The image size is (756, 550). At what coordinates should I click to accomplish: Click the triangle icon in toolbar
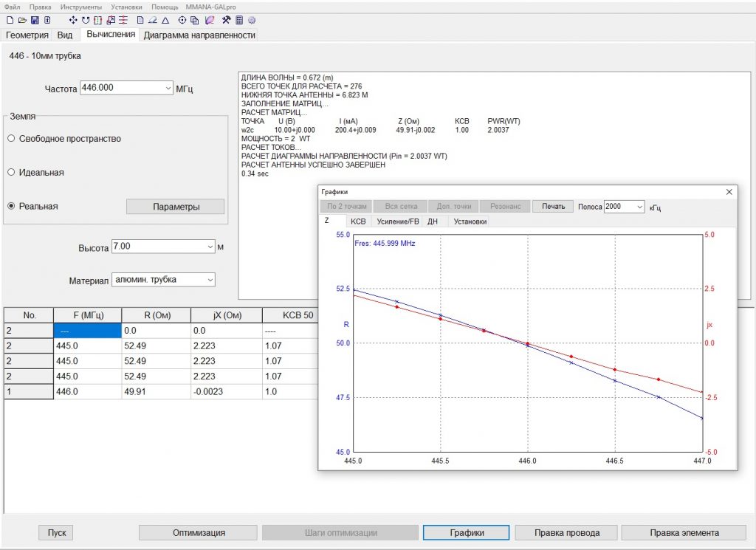(165, 20)
